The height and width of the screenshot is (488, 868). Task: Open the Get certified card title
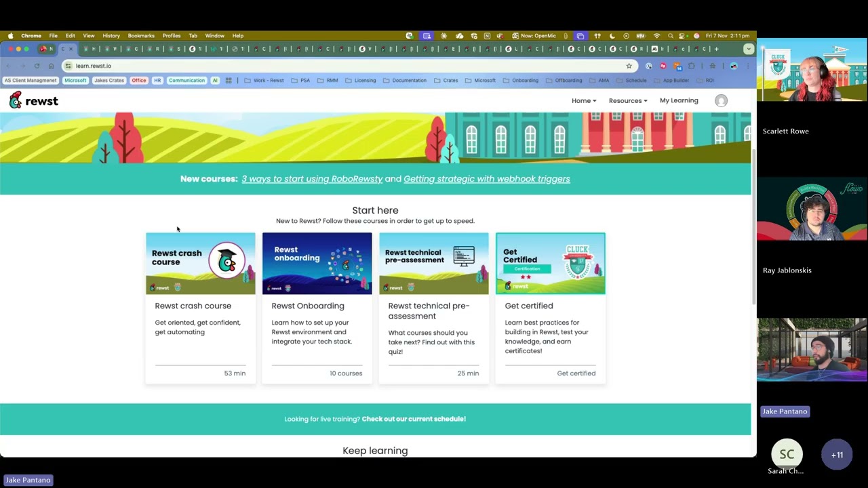[x=529, y=306]
